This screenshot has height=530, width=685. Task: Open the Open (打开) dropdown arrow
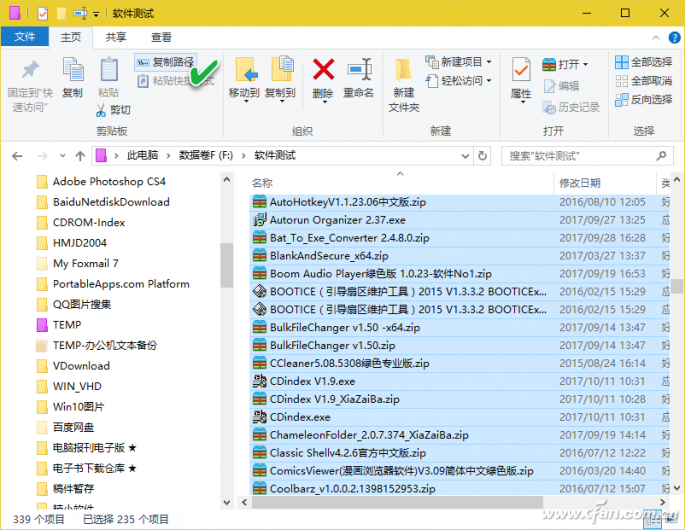point(586,65)
